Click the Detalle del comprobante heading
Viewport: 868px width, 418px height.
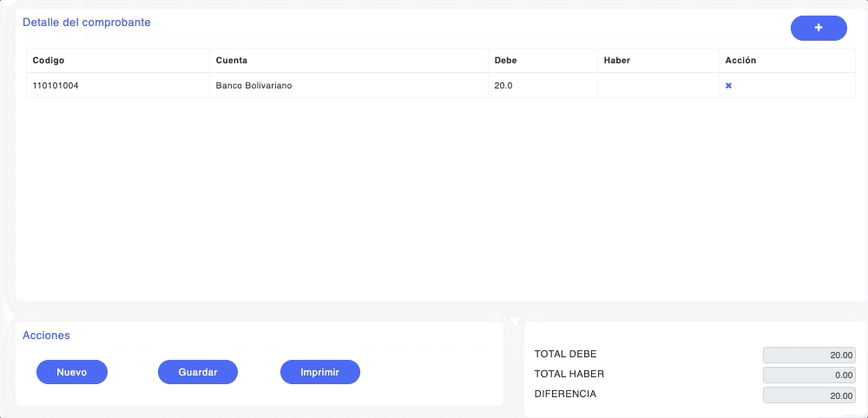[87, 23]
